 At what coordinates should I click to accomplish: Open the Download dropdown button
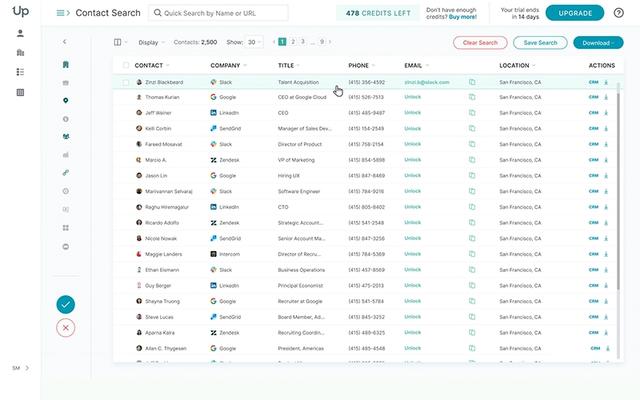pyautogui.click(x=598, y=43)
